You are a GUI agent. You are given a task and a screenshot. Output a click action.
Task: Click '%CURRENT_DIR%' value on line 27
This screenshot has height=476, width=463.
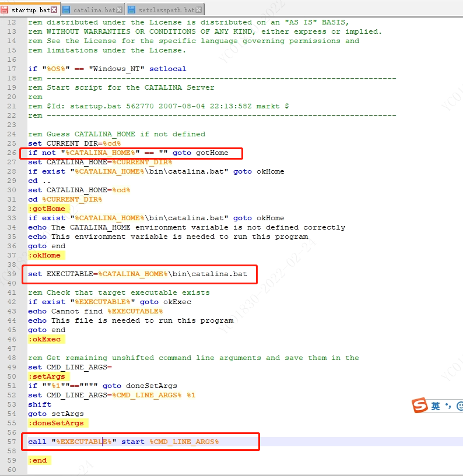tap(142, 162)
